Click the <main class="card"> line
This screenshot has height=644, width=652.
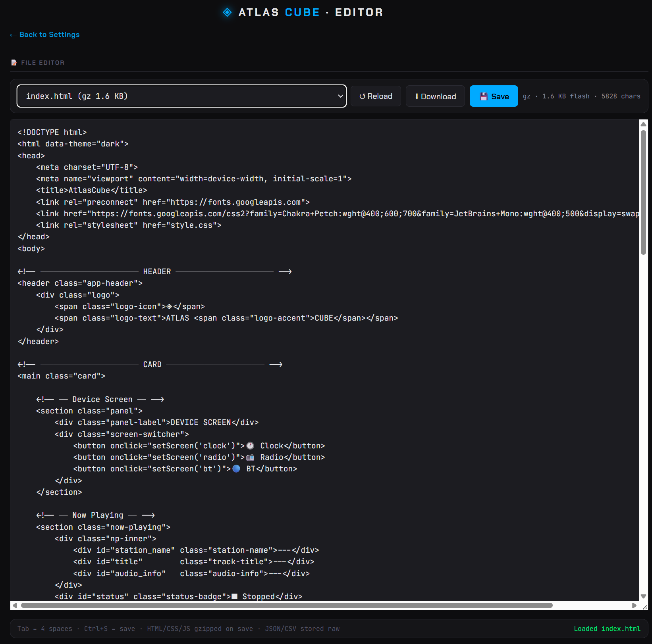click(x=62, y=376)
